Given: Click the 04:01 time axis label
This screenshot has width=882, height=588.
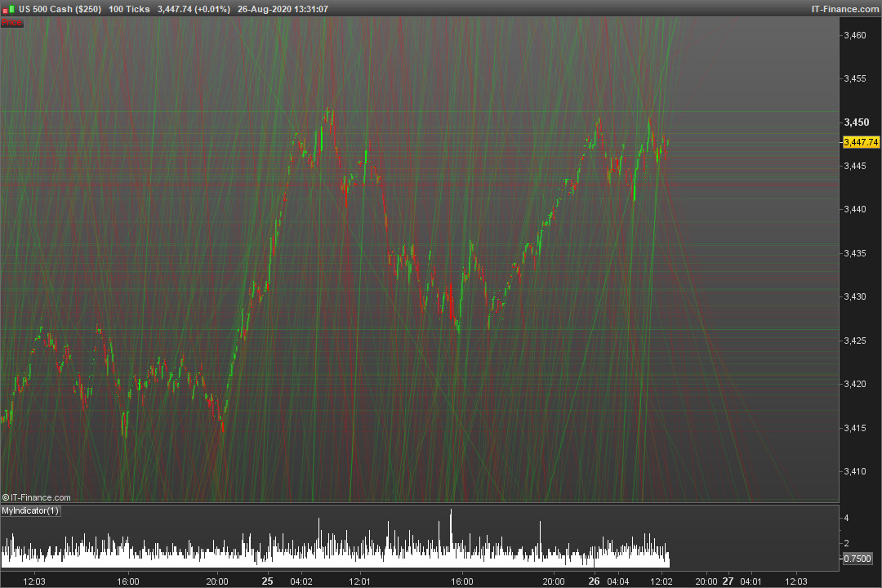Looking at the screenshot, I should click(x=751, y=581).
